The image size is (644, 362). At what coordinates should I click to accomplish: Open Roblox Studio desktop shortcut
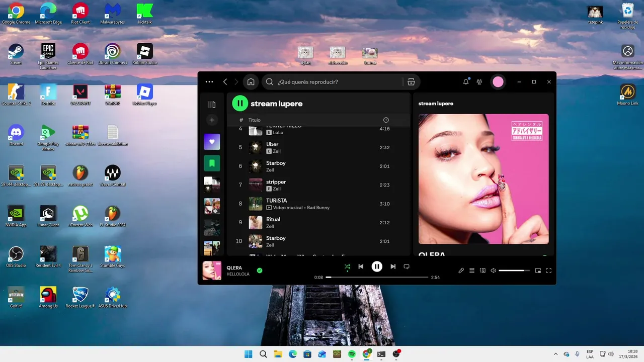[145, 54]
